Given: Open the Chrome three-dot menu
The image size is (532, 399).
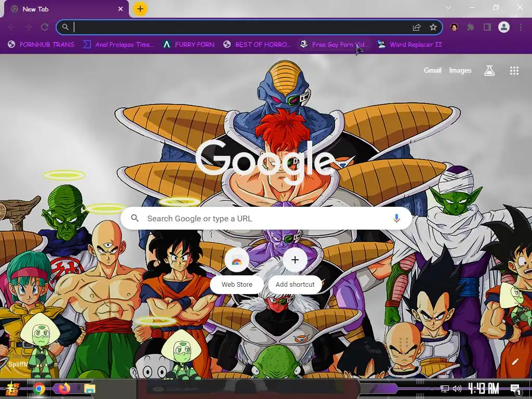Looking at the screenshot, I should tap(521, 27).
